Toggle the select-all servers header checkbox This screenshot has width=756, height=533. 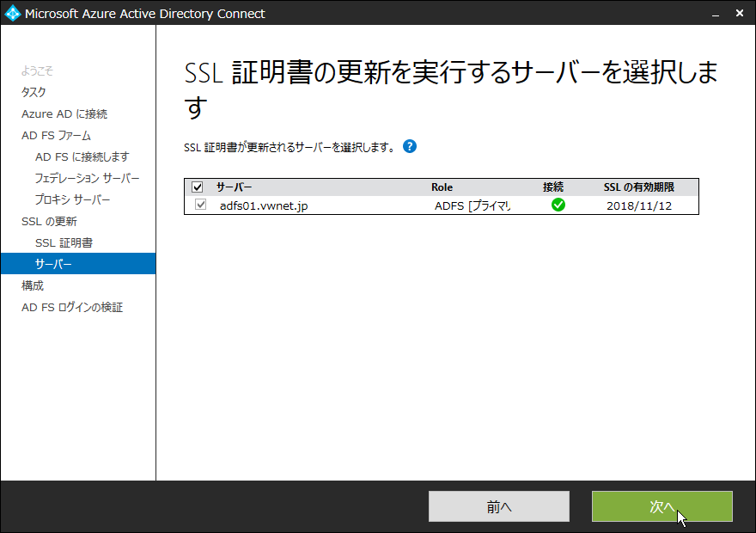198,187
